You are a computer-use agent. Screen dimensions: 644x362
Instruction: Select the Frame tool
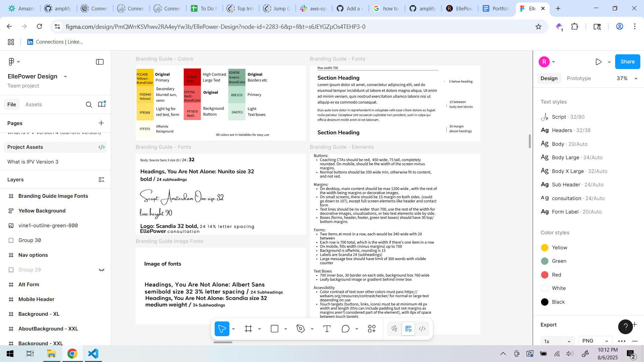point(248,329)
